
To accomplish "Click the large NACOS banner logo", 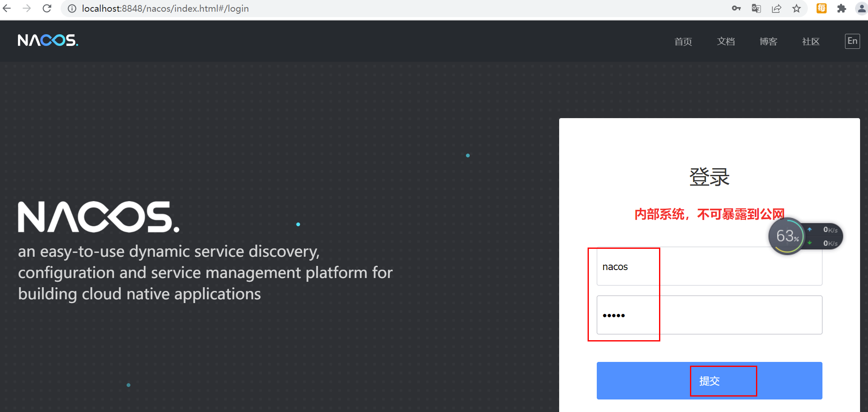I will [99, 217].
